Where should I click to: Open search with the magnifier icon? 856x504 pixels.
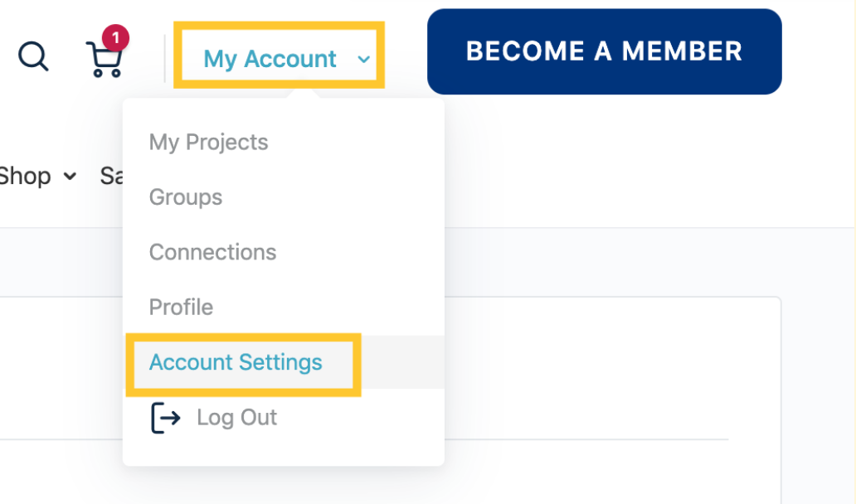click(33, 56)
